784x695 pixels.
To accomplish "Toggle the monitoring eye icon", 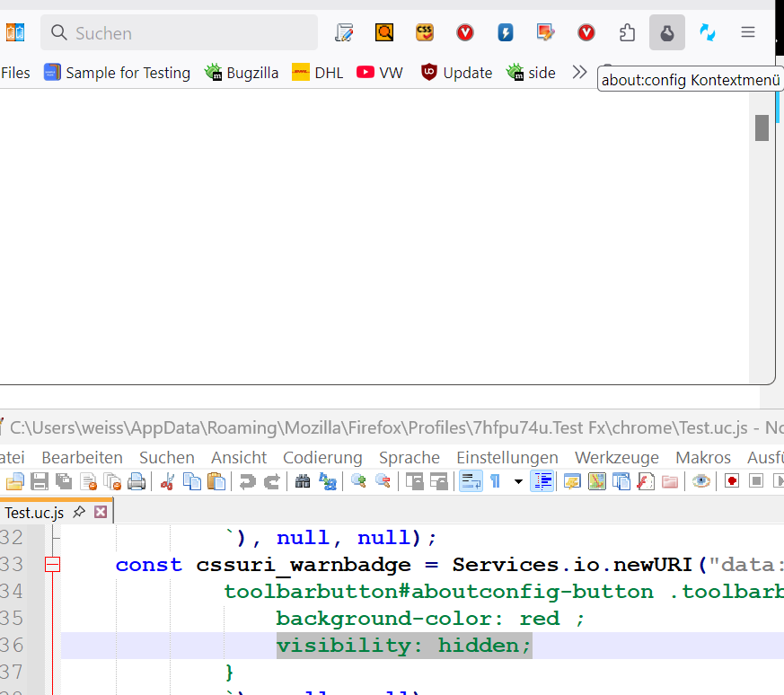I will pyautogui.click(x=701, y=481).
